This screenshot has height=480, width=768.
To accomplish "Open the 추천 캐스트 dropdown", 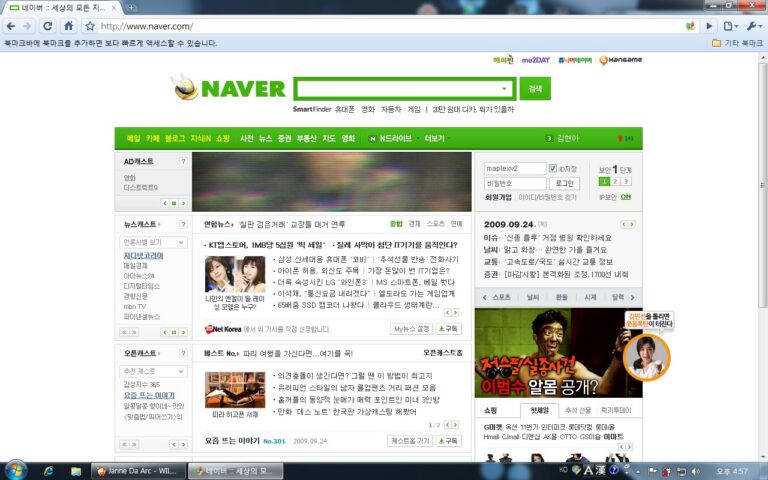I will coord(153,371).
